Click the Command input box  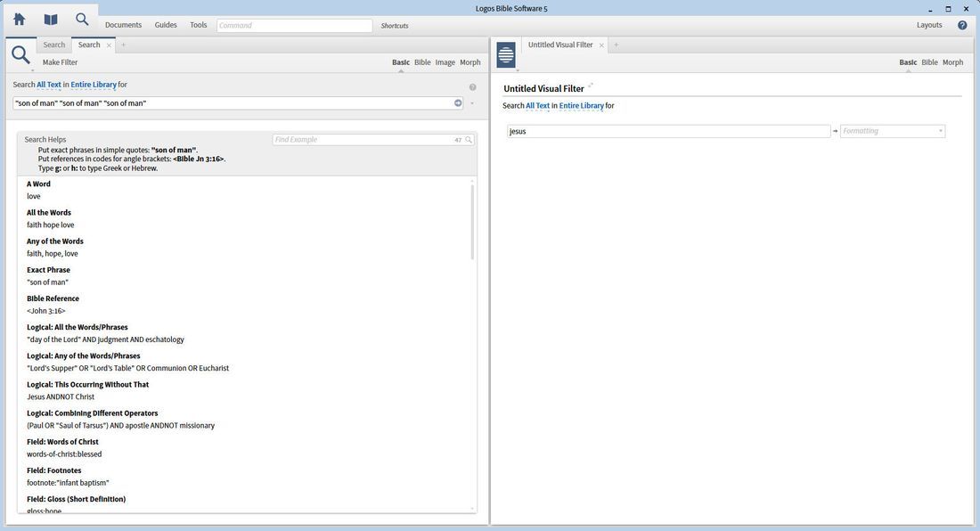(x=294, y=26)
